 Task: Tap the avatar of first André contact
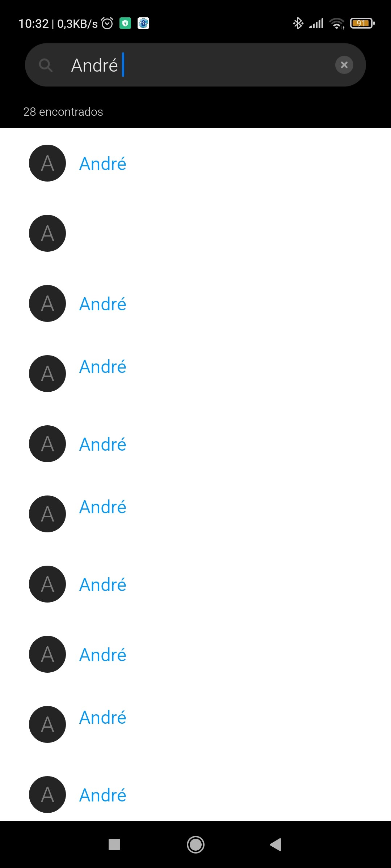pyautogui.click(x=47, y=163)
